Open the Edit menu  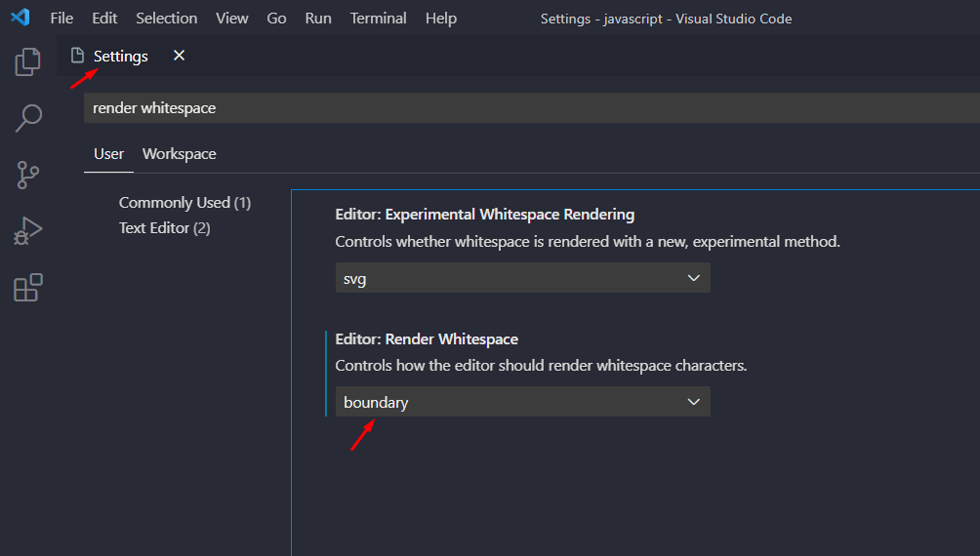click(x=104, y=19)
